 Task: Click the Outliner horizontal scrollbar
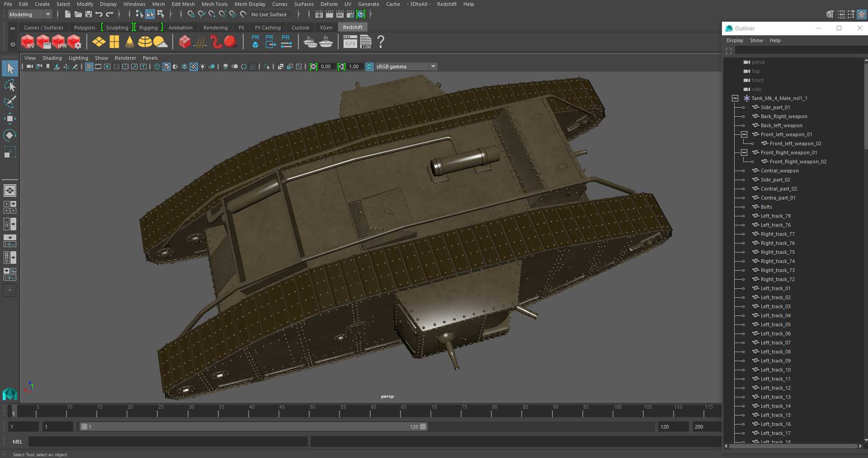pos(793,446)
